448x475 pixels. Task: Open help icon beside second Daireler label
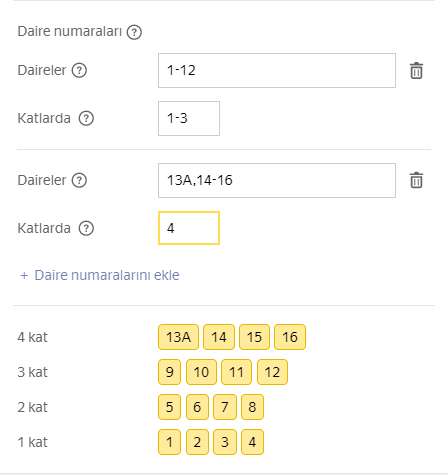click(x=79, y=180)
